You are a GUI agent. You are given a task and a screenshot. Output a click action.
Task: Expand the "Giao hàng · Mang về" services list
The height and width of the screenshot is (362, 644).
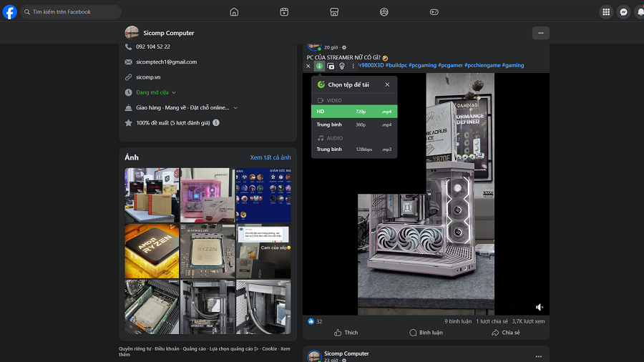click(x=235, y=107)
